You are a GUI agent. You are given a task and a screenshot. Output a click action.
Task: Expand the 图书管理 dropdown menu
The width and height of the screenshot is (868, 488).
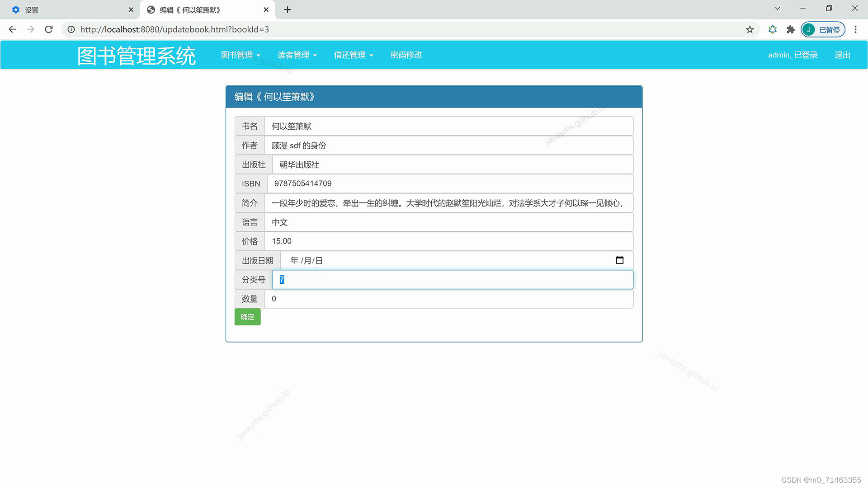[x=241, y=55]
